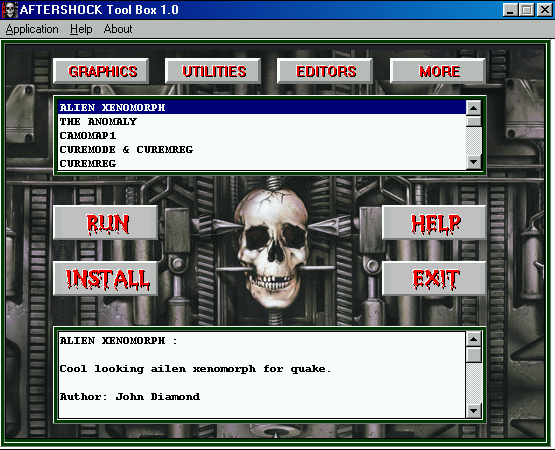Image resolution: width=555 pixels, height=450 pixels.
Task: Open the Help menu
Action: (x=81, y=29)
